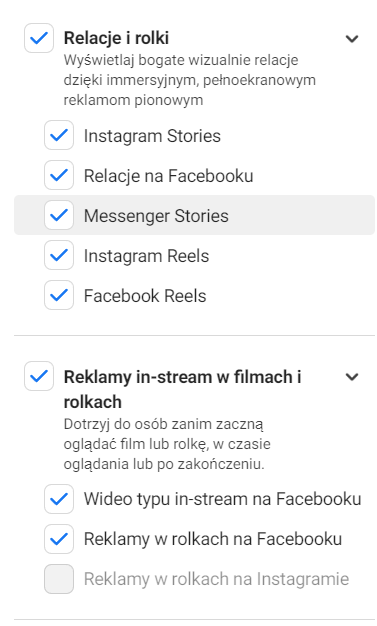This screenshot has width=377, height=626.
Task: Click the Instagram Stories label text
Action: click(x=152, y=136)
